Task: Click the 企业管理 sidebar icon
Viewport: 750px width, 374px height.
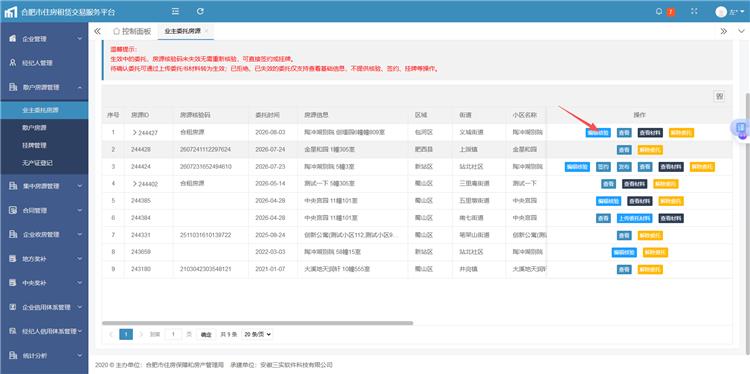Action: click(x=13, y=39)
